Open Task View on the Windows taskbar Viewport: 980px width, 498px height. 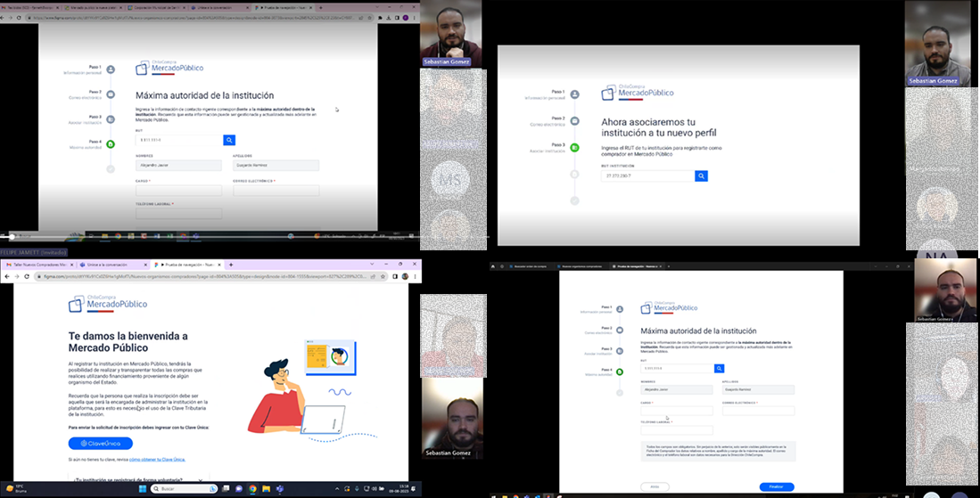click(226, 488)
